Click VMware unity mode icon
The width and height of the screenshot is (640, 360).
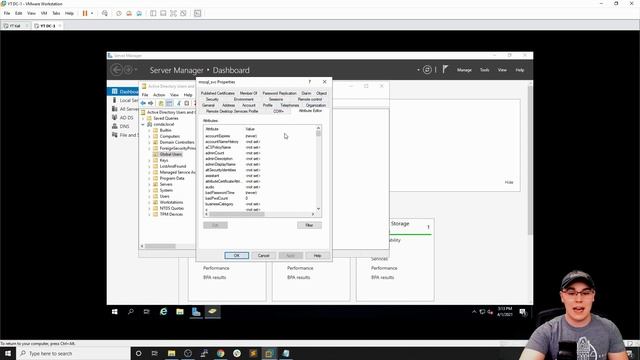tap(183, 13)
